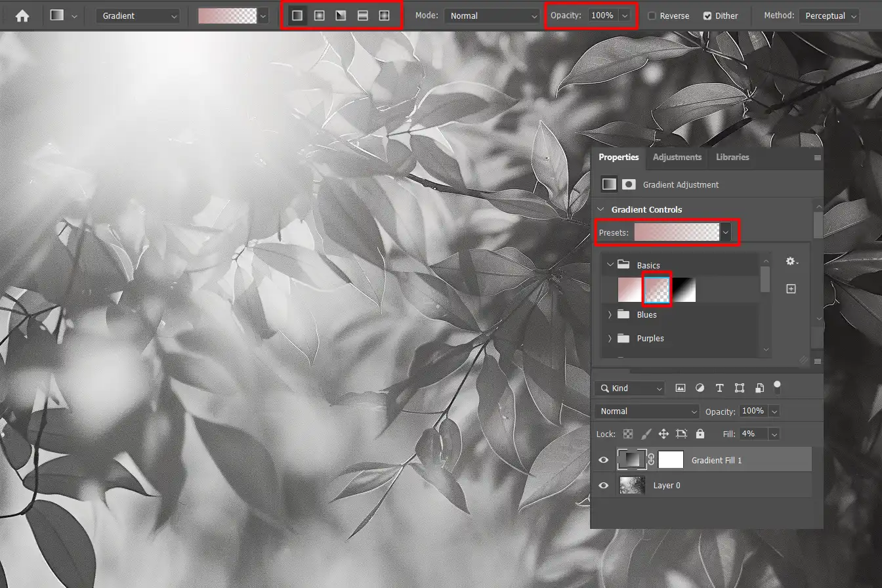
Task: Select the Linear gradient style icon
Action: pos(297,16)
